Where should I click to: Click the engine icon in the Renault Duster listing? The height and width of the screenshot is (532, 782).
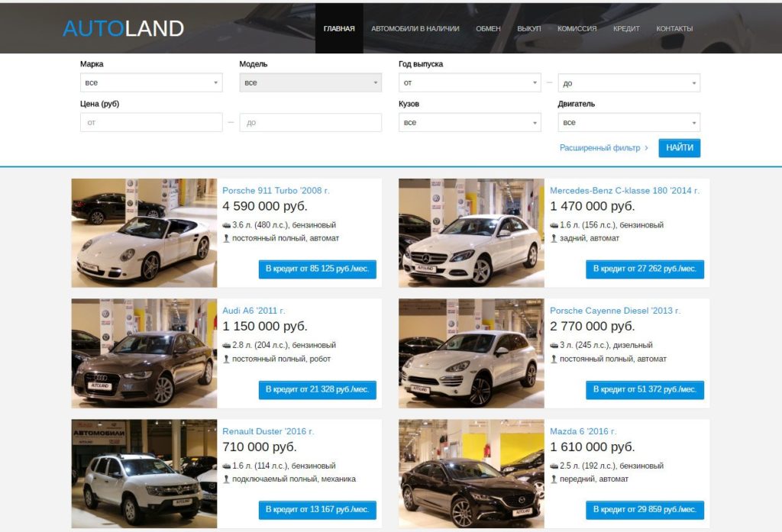[226, 466]
